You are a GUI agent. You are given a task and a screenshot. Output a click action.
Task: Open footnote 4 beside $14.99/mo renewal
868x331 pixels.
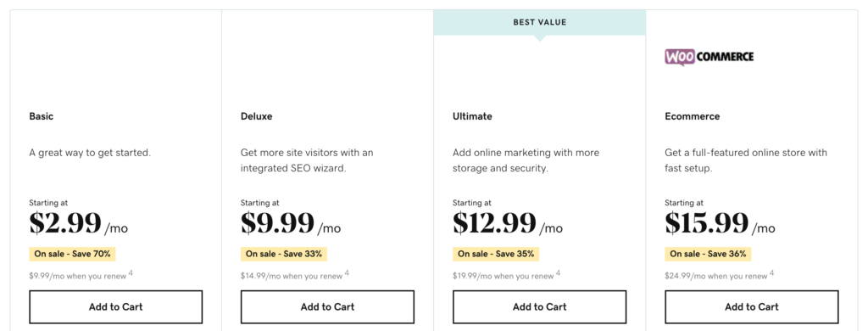pyautogui.click(x=347, y=272)
